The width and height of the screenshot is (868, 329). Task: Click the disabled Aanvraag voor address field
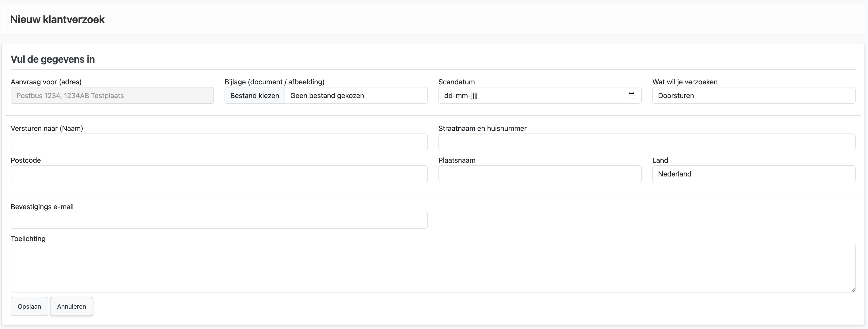(x=112, y=96)
